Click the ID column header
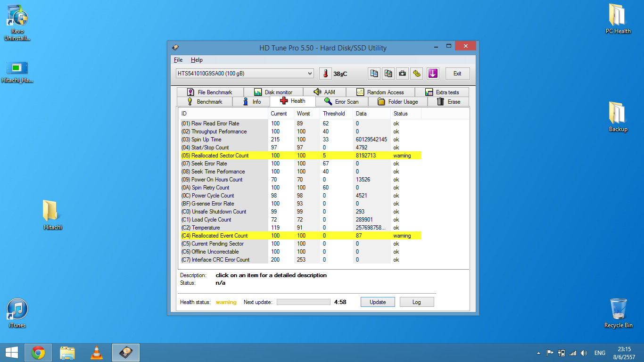644x362 pixels. [223, 114]
